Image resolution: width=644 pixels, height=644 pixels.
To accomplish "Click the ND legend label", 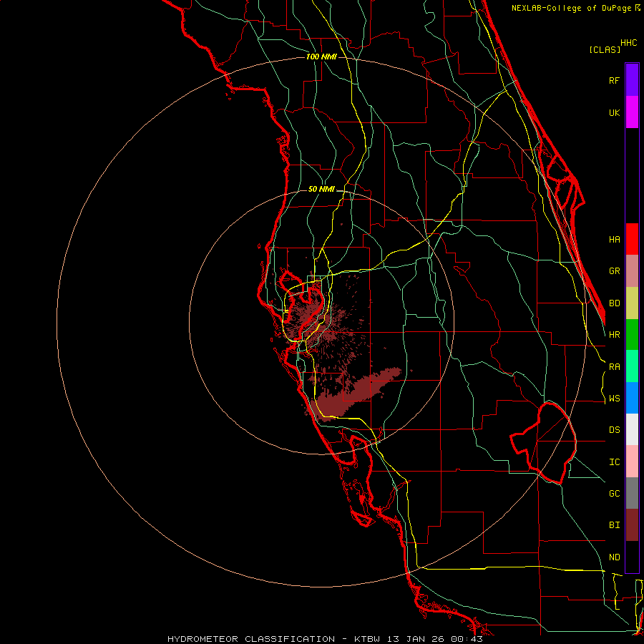I will (x=614, y=557).
